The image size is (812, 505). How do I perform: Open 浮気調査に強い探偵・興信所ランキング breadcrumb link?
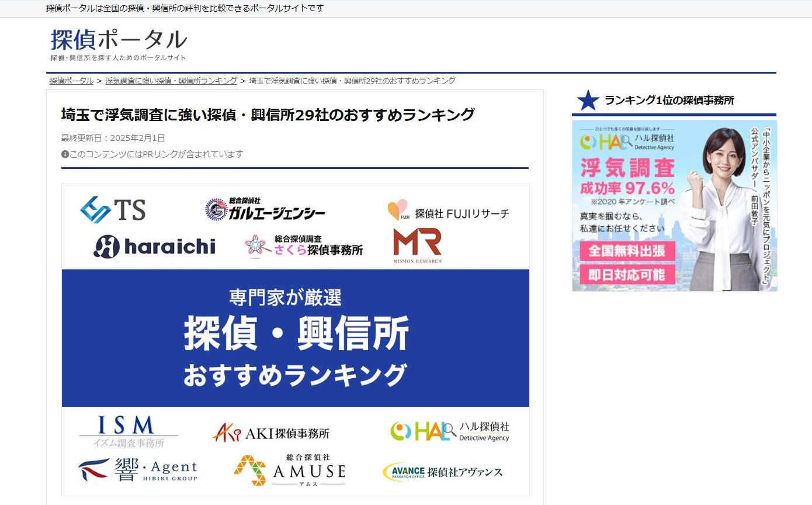[x=171, y=81]
